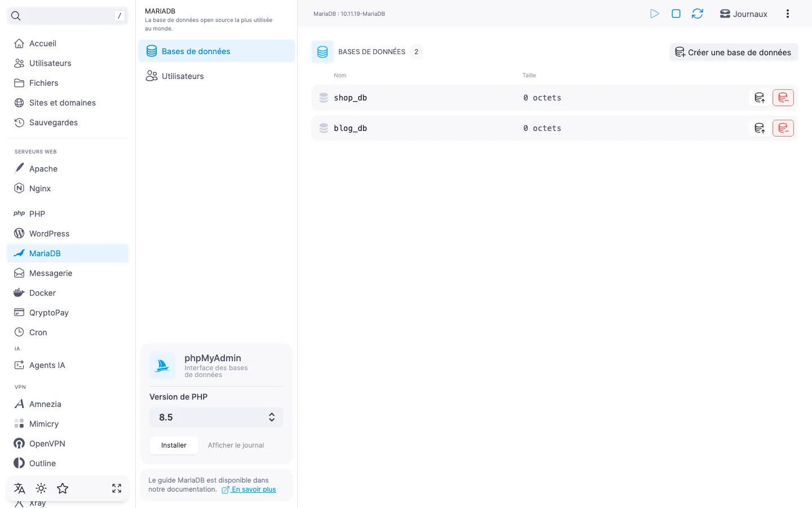Open the Apache web server page

(68, 169)
